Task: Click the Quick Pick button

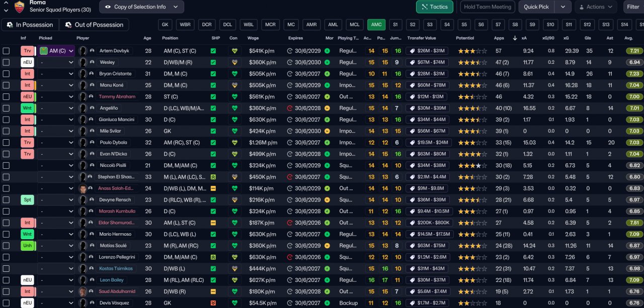Action: click(x=536, y=7)
